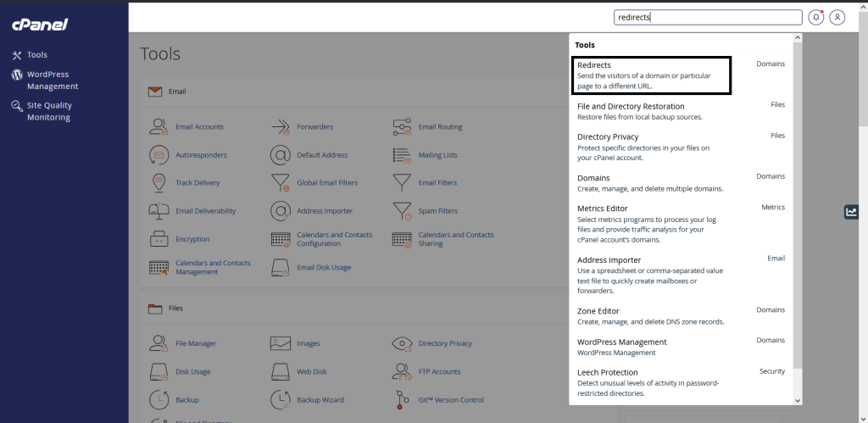868x423 pixels.
Task: Click the Backup icon
Action: tap(159, 400)
